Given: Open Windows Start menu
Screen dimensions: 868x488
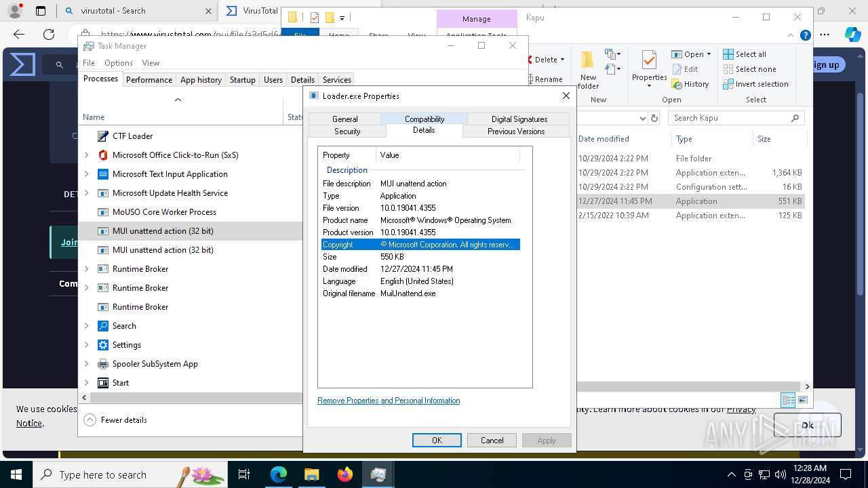Looking at the screenshot, I should coord(16,474).
